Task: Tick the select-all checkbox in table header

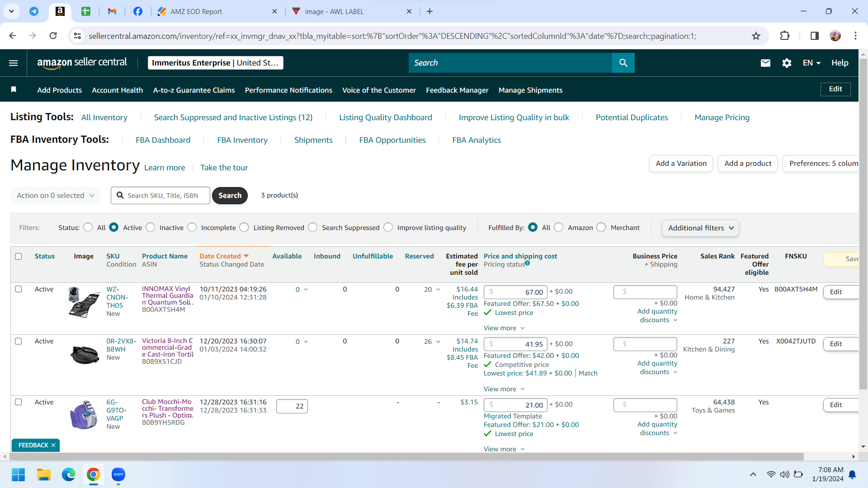Action: pyautogui.click(x=19, y=256)
